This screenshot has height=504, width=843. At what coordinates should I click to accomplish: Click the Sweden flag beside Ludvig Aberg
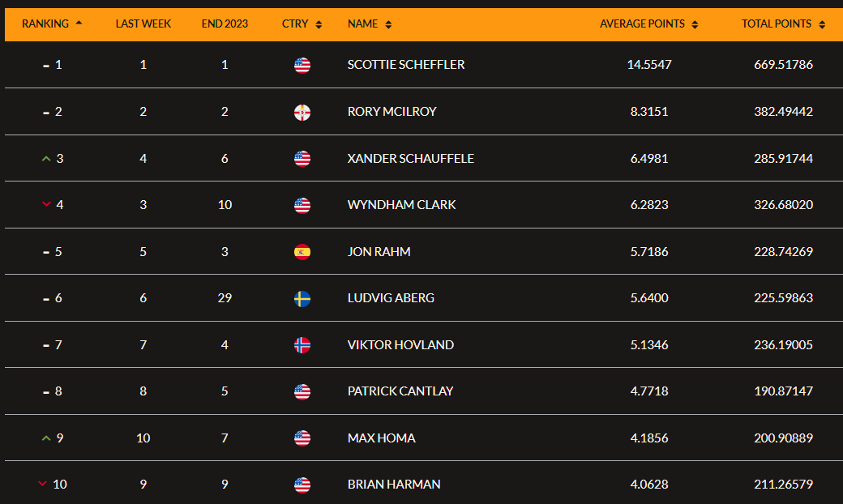(x=302, y=298)
